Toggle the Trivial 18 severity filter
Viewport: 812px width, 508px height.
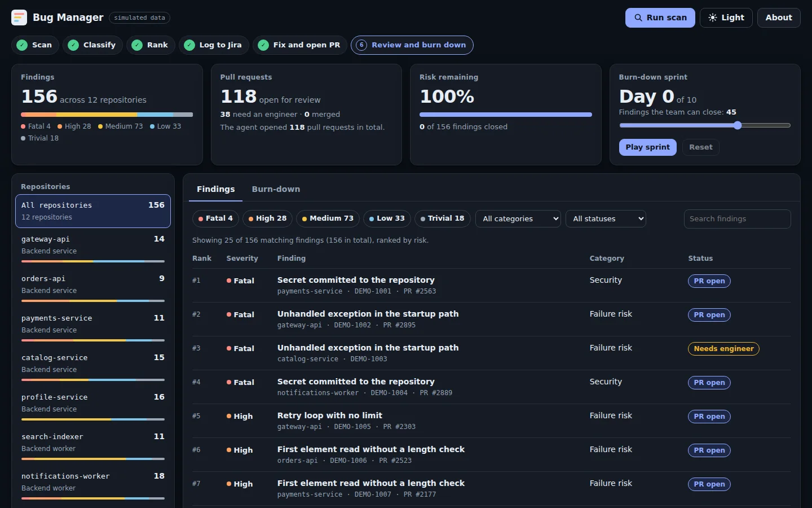pos(443,218)
